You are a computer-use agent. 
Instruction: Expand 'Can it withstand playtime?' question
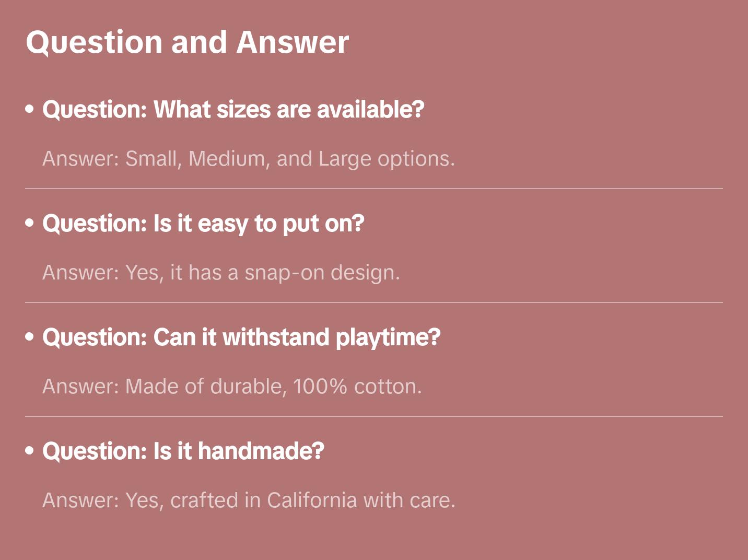point(241,337)
